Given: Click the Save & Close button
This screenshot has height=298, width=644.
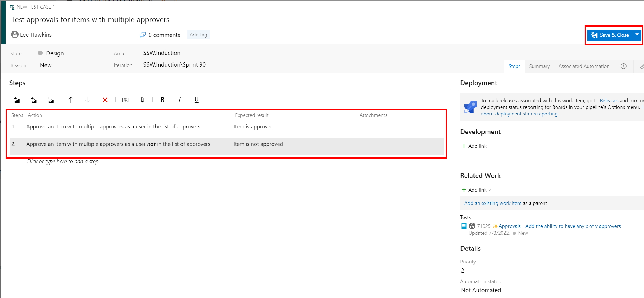Looking at the screenshot, I should coord(610,35).
